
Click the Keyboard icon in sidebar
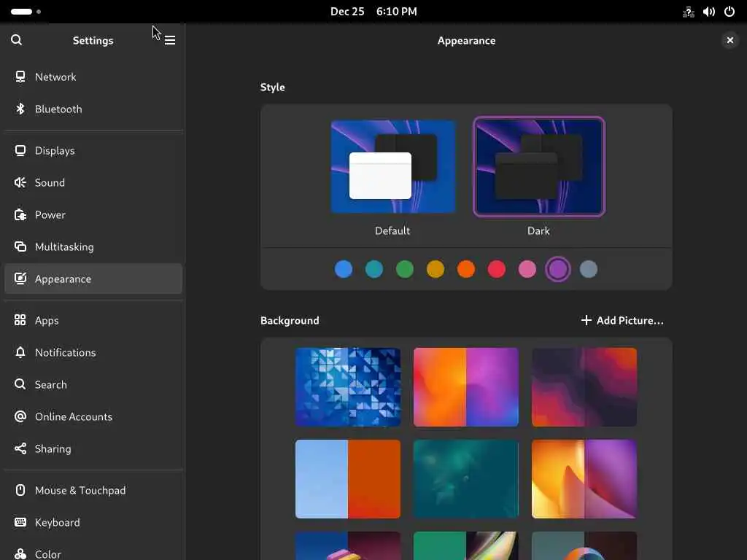[x=20, y=522]
